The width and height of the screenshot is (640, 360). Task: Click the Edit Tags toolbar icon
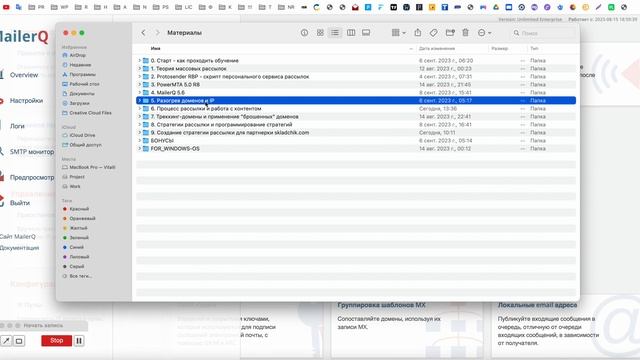pos(433,33)
